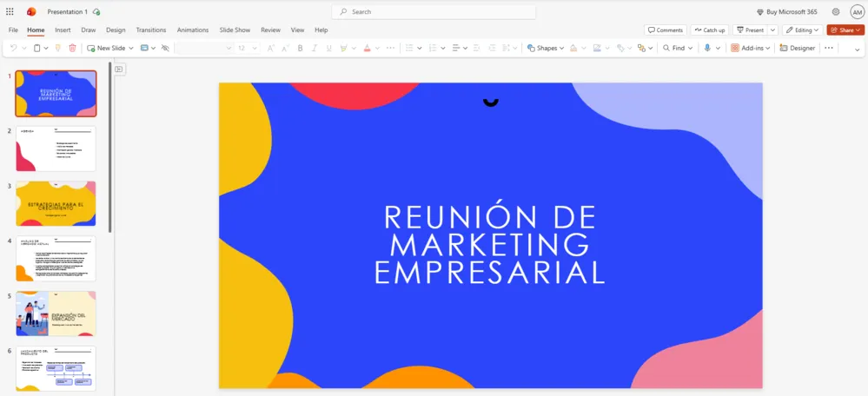Click the red Share button
Screen dimensions: 868x396
845,30
